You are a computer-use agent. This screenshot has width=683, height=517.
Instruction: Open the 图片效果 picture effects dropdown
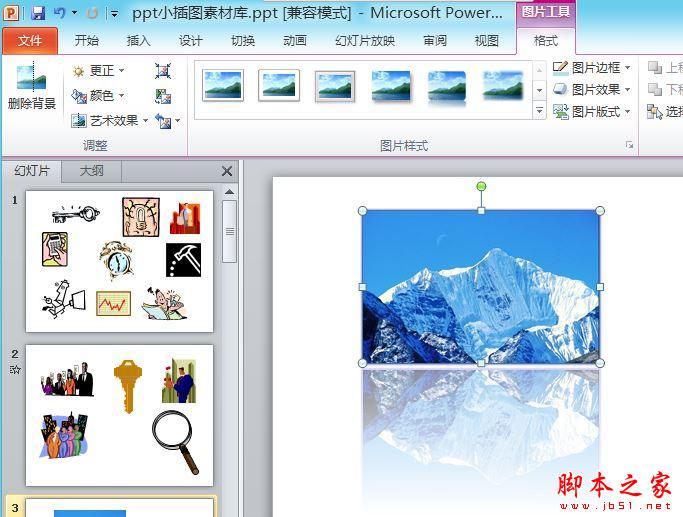592,90
